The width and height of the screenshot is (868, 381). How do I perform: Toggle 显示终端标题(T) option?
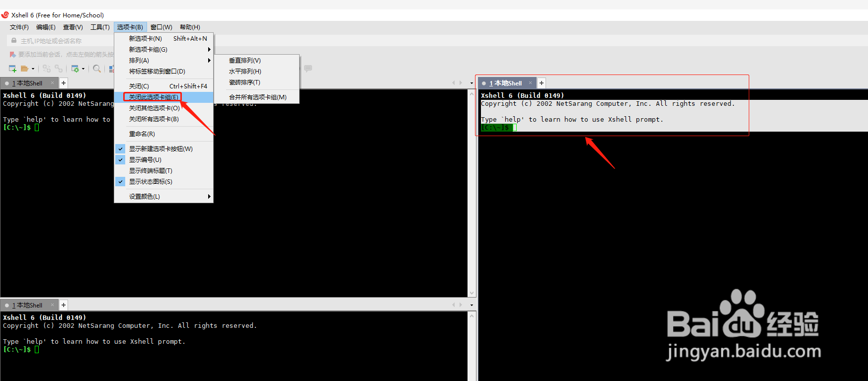coord(164,170)
